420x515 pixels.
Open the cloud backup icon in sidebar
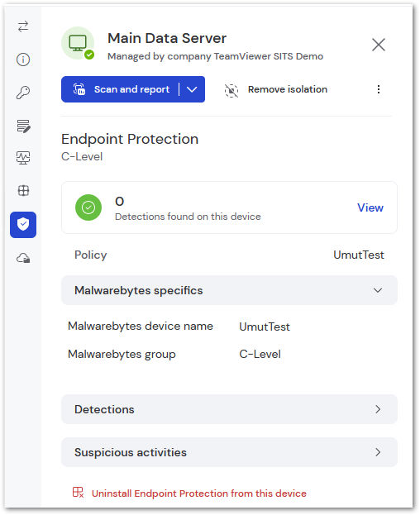point(23,258)
